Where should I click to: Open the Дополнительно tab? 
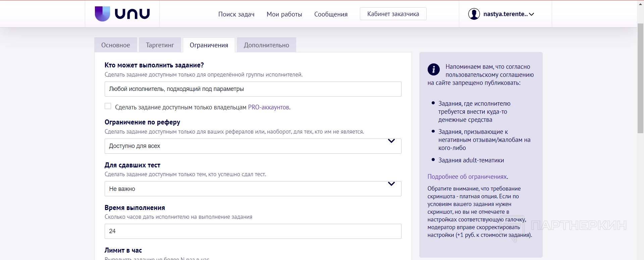pyautogui.click(x=266, y=45)
